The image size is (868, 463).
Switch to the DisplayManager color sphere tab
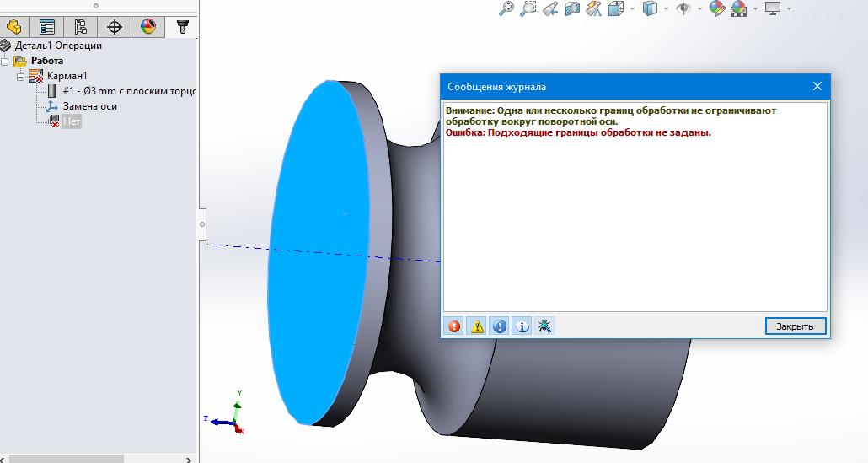click(x=147, y=27)
